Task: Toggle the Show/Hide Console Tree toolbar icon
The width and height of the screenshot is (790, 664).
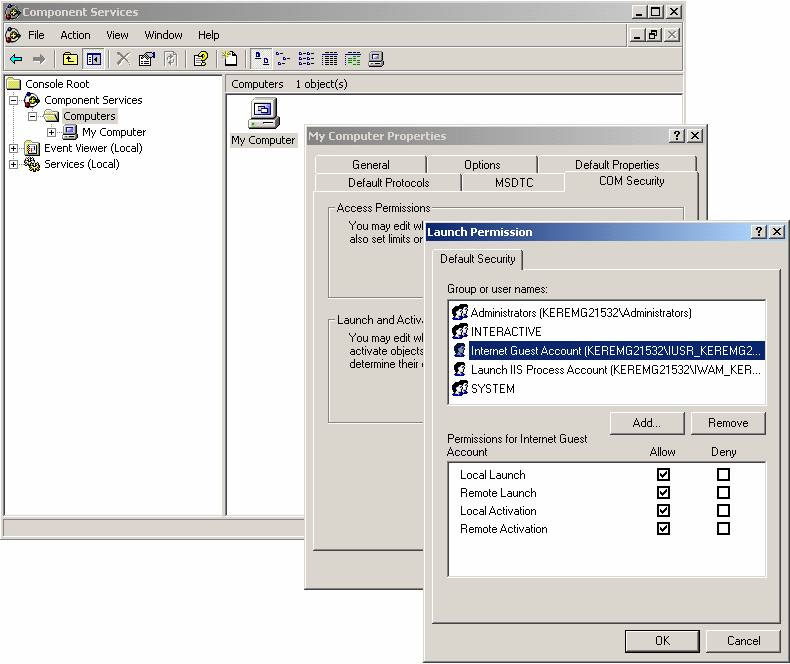Action: point(94,59)
